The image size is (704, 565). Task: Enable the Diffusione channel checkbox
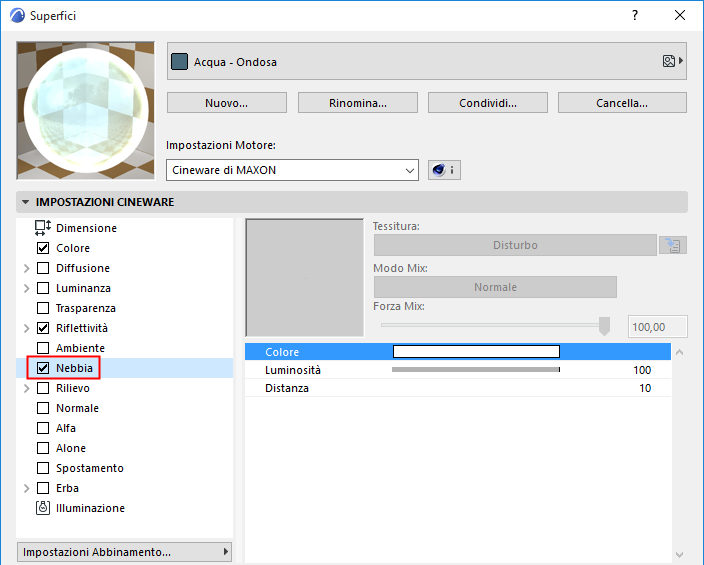[x=43, y=268]
